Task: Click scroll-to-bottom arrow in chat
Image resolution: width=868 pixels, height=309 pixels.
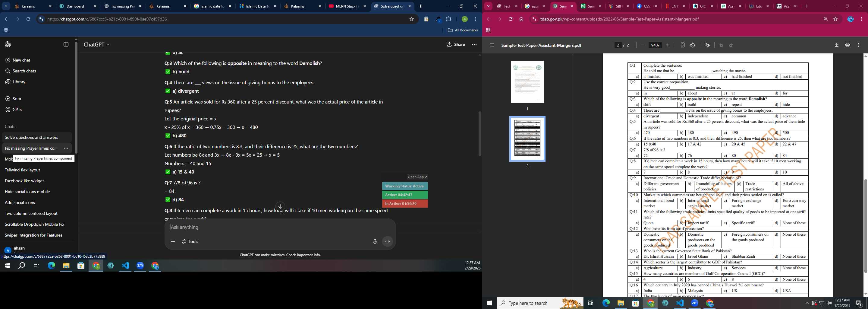Action: (x=280, y=206)
